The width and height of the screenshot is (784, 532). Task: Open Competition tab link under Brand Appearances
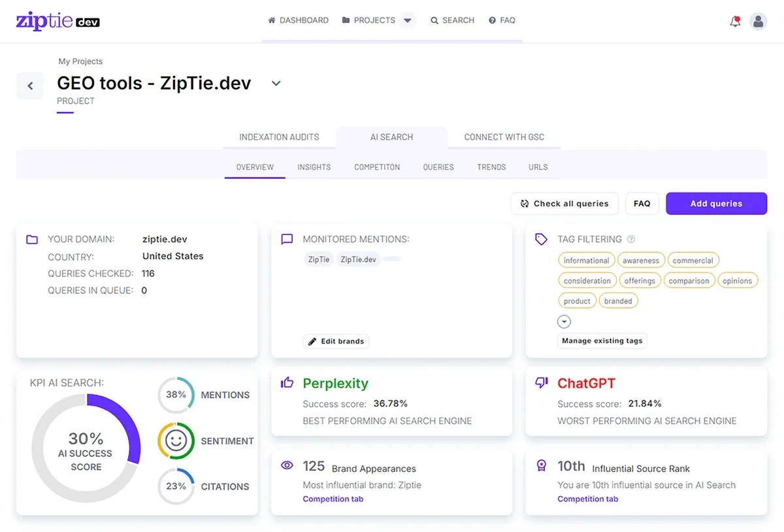[333, 499]
